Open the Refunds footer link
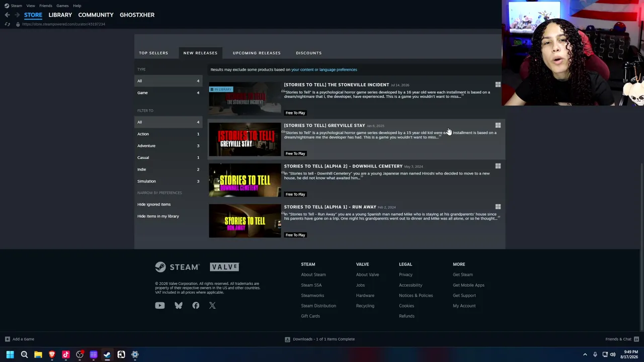 (407, 316)
